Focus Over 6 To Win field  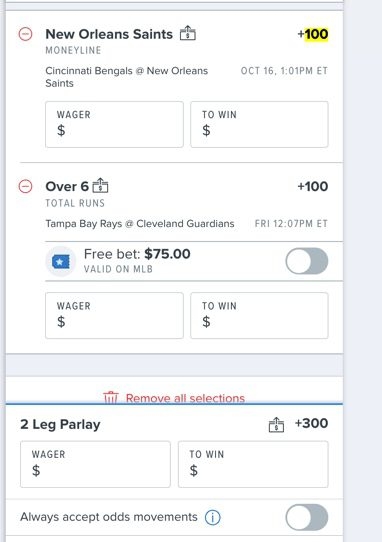click(x=259, y=316)
